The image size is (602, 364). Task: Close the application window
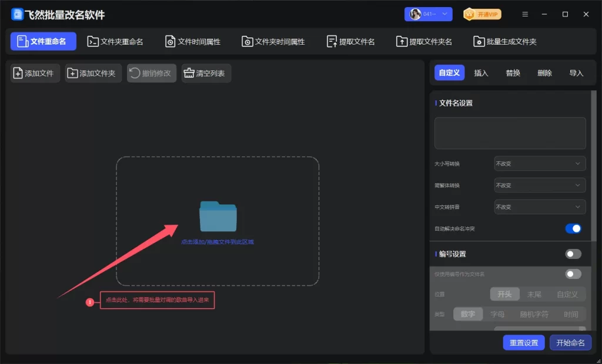(x=586, y=14)
